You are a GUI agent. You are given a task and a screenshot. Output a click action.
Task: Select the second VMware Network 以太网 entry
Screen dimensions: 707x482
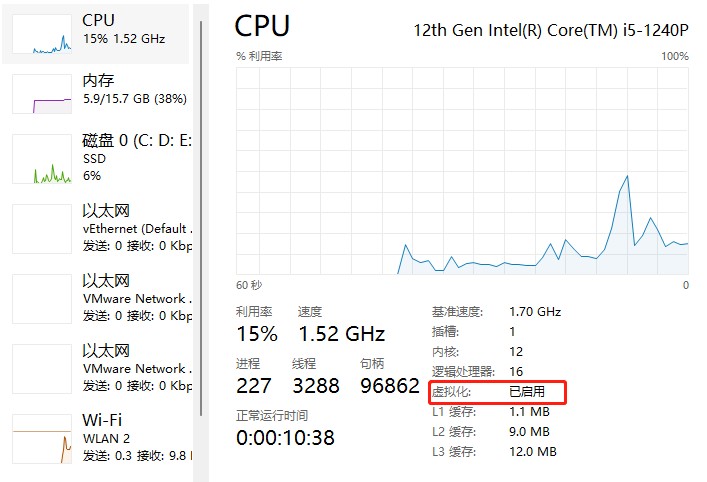click(96, 368)
